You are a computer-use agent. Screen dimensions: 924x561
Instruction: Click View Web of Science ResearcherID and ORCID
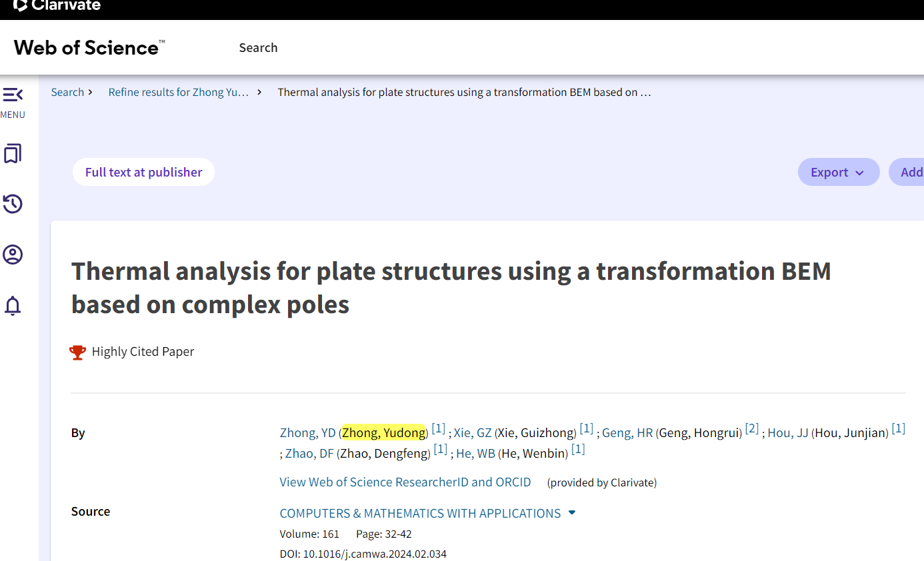(405, 482)
